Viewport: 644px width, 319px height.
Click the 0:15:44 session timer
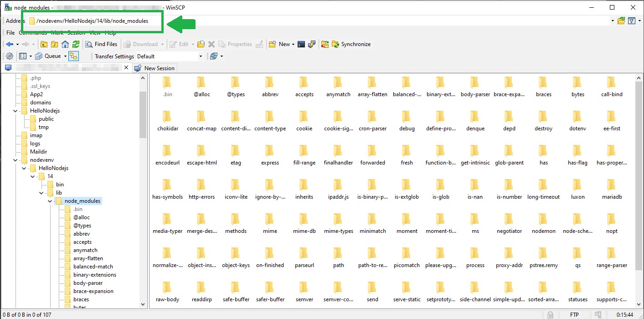click(x=624, y=314)
